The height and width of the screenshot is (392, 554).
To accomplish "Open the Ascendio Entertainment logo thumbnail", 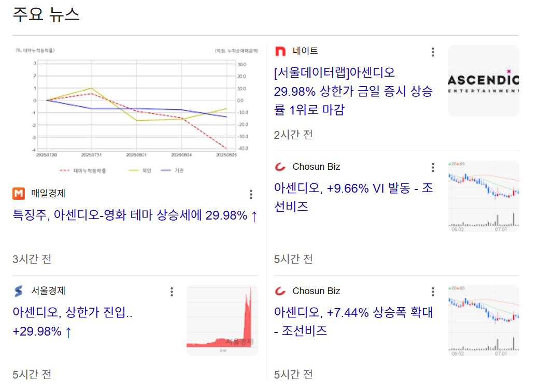I will [x=484, y=81].
